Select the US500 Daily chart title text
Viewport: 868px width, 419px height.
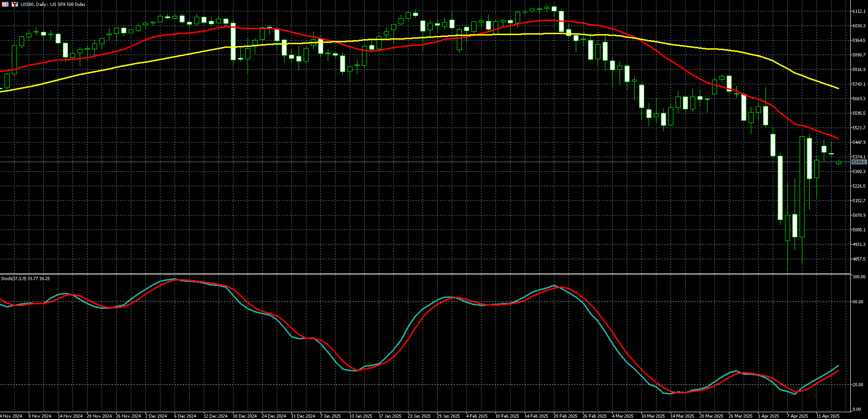pos(53,4)
